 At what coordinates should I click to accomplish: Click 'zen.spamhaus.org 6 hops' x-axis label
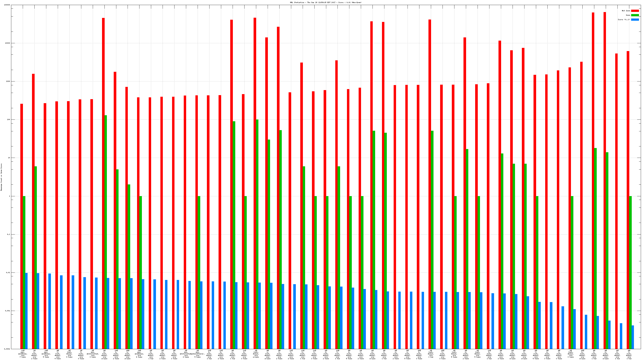coord(139,354)
